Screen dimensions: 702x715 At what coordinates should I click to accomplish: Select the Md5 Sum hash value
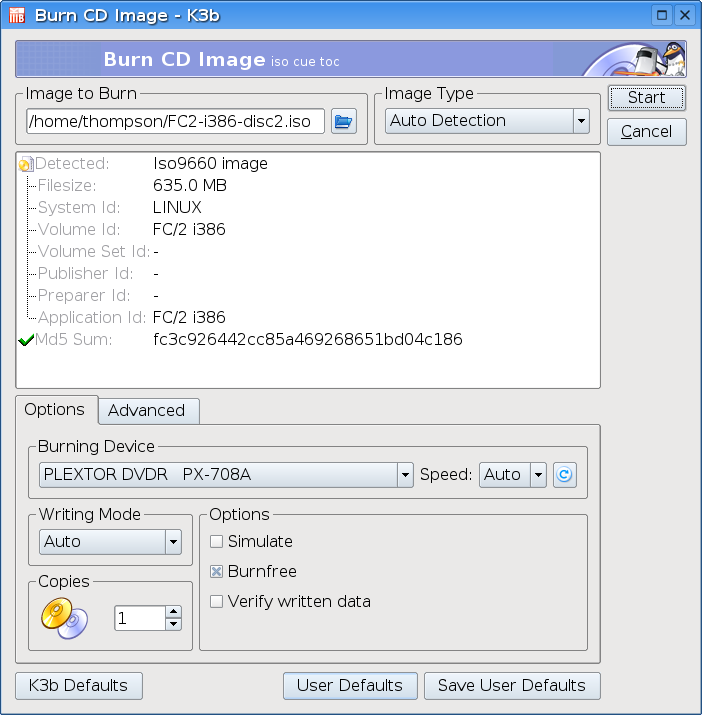click(x=307, y=340)
